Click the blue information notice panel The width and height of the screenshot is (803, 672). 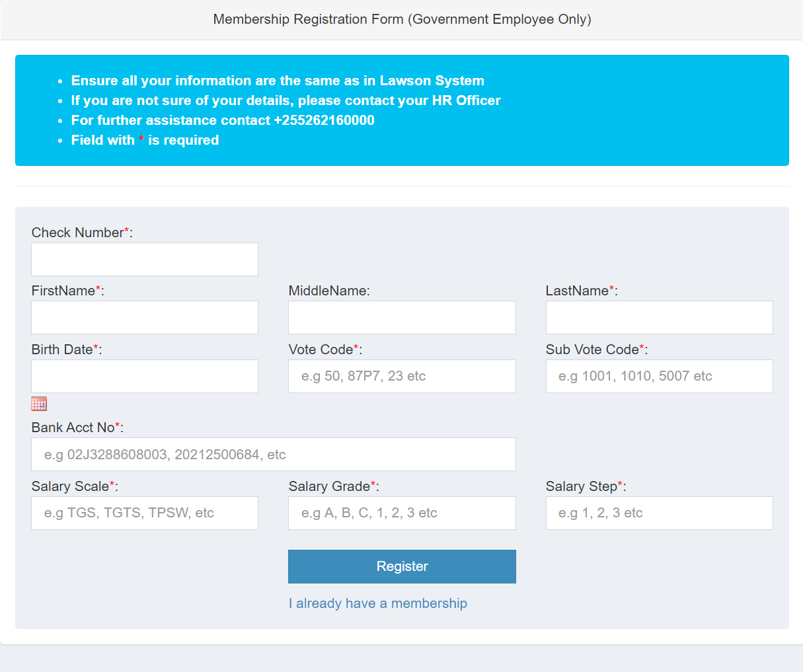click(x=401, y=110)
